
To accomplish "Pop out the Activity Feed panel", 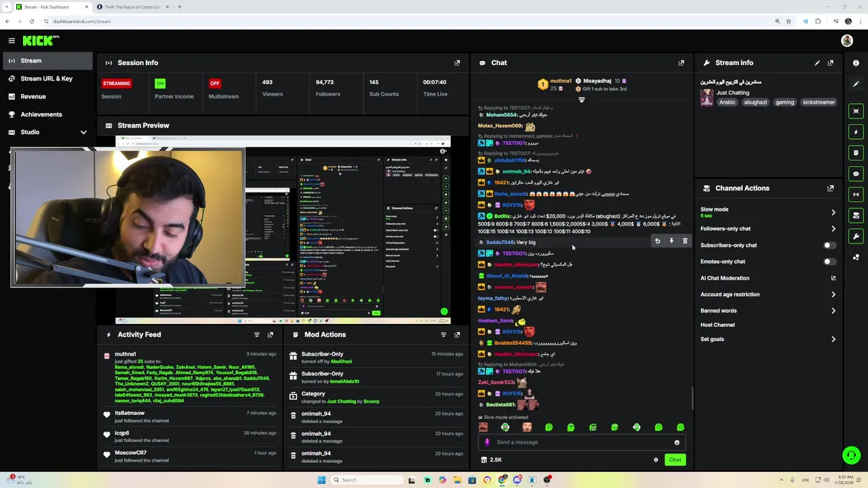I will [x=270, y=335].
